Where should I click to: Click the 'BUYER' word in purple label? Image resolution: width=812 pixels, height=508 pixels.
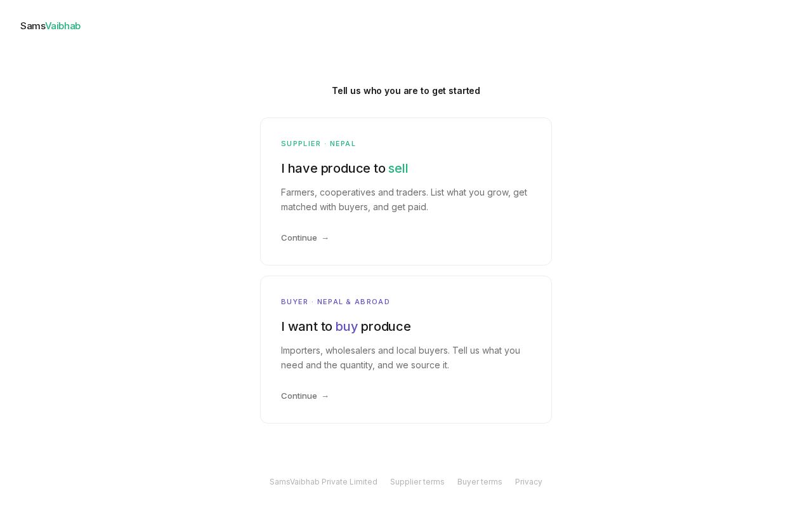[294, 302]
